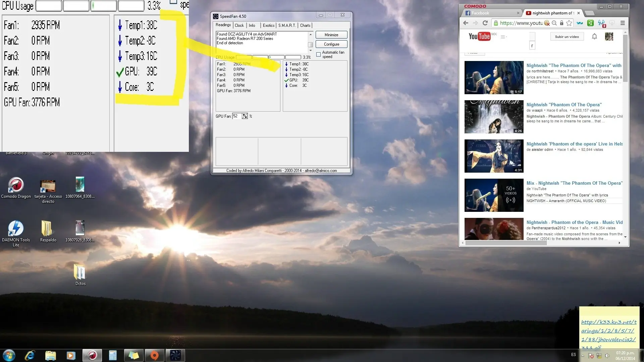Click Subir un video button
Screen dimensions: 644x362
point(567,37)
